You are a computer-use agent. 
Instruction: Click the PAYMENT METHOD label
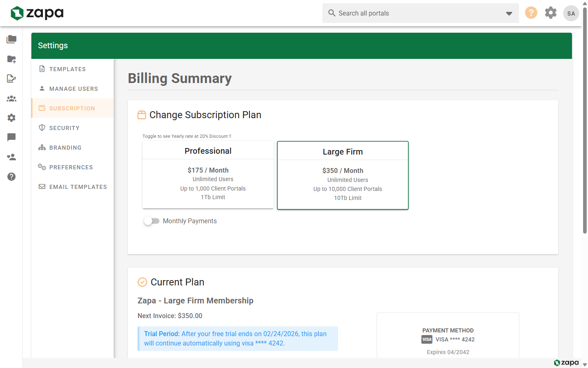coord(448,330)
